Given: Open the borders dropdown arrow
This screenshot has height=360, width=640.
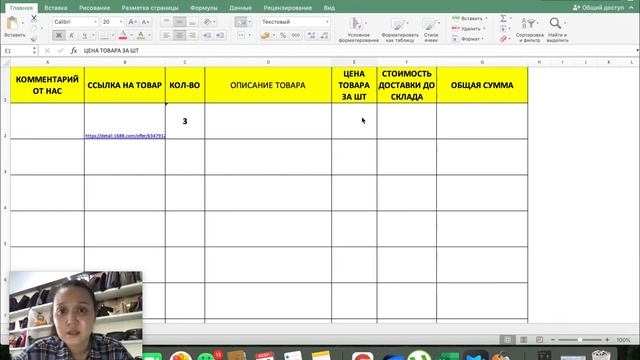Looking at the screenshot, I should [113, 36].
